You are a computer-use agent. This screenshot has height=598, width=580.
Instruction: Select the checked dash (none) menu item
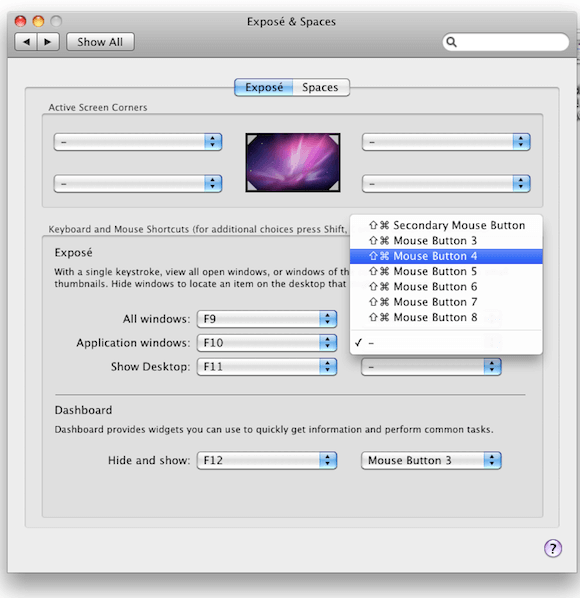click(x=446, y=343)
